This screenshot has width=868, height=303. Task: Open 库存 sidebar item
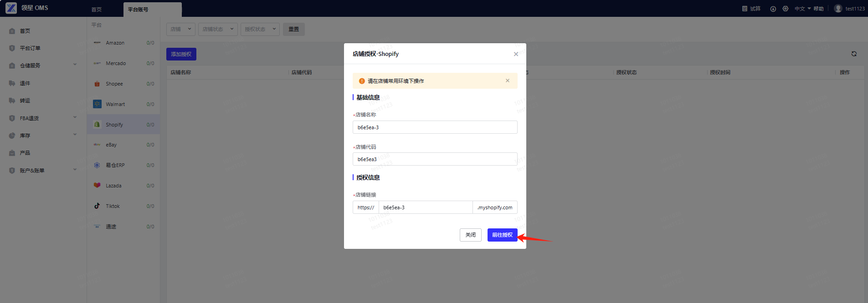[25, 136]
